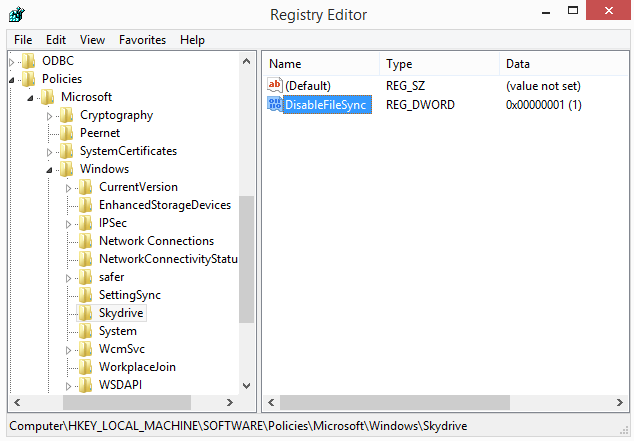
Task: Select the WorkplaceJoin key label
Action: pos(137,367)
